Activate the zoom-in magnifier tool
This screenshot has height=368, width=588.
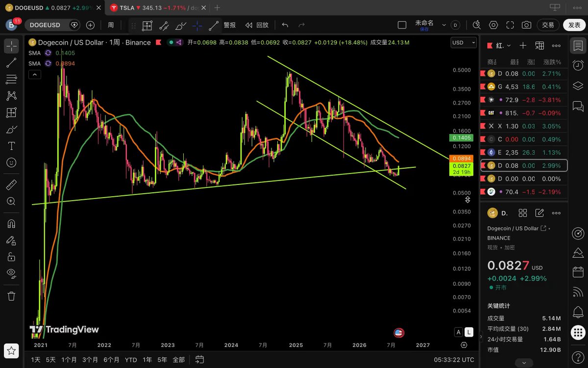tap(12, 201)
